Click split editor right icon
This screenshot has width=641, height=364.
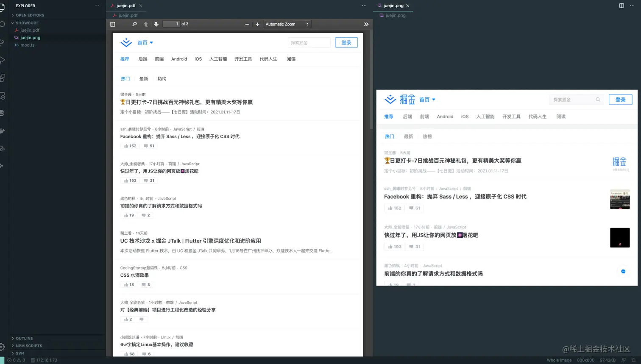click(x=621, y=6)
